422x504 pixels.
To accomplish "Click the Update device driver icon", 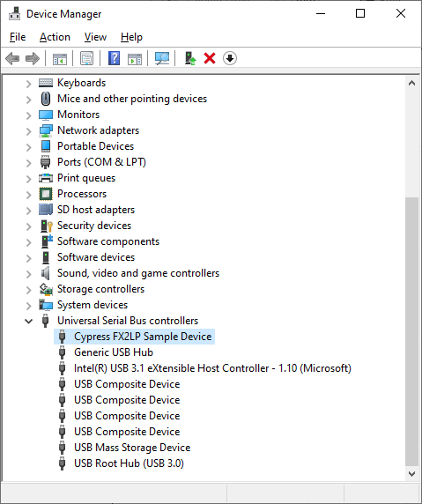I will click(190, 58).
